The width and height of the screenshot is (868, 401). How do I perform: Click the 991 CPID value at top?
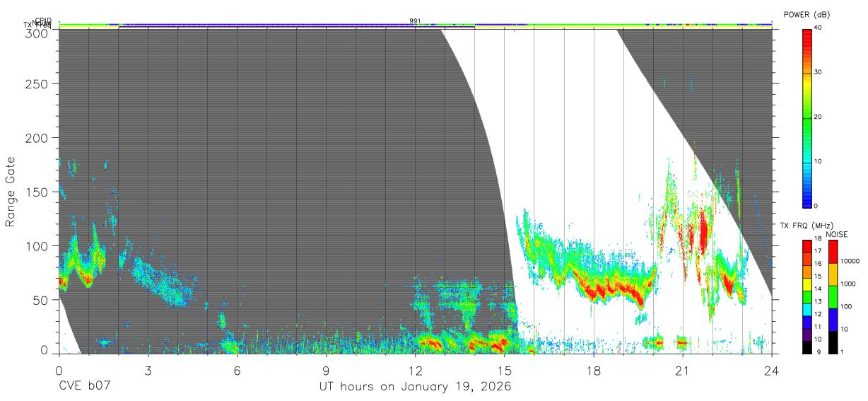[x=415, y=21]
